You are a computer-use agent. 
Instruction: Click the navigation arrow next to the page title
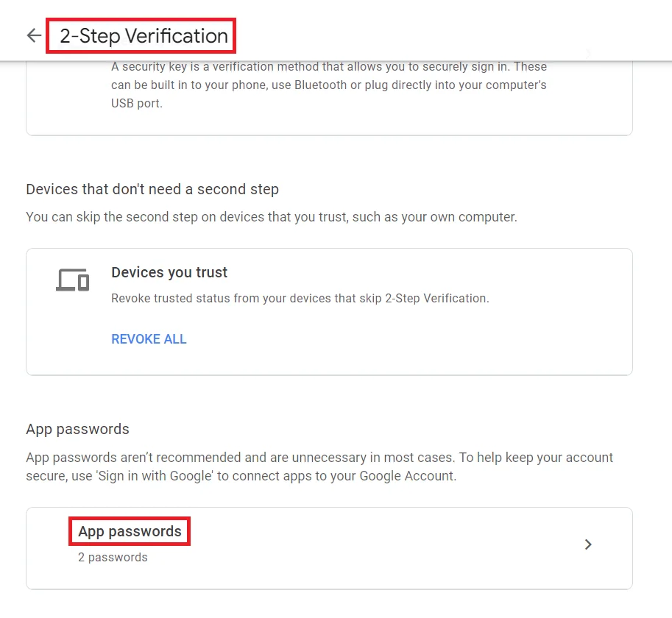[x=33, y=35]
